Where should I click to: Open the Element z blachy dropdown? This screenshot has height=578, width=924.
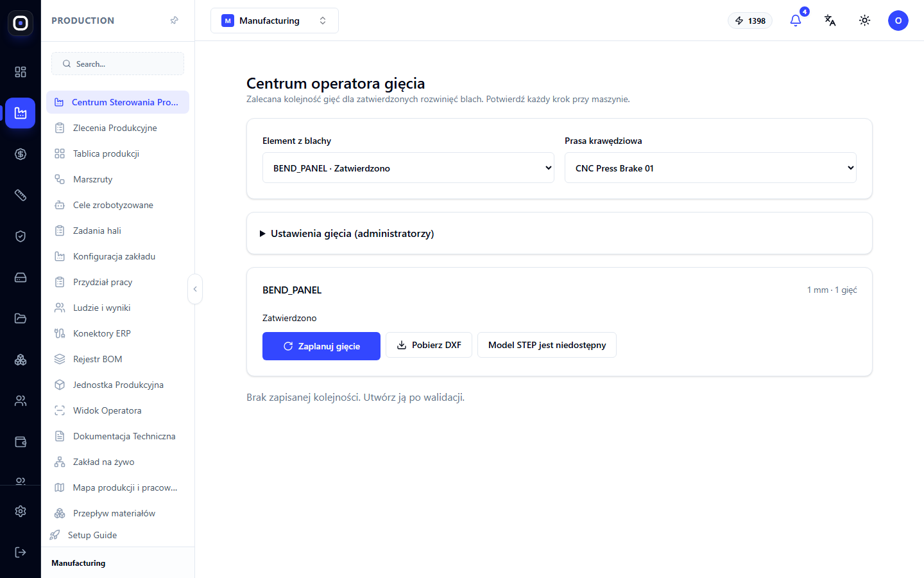point(408,168)
